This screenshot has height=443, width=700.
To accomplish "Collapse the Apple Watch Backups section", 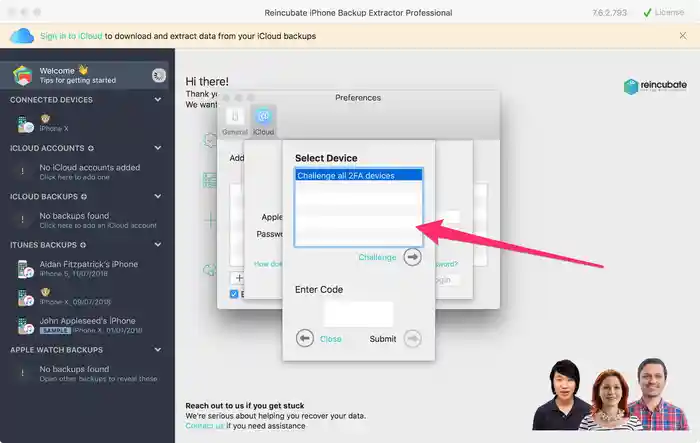I will [x=158, y=349].
